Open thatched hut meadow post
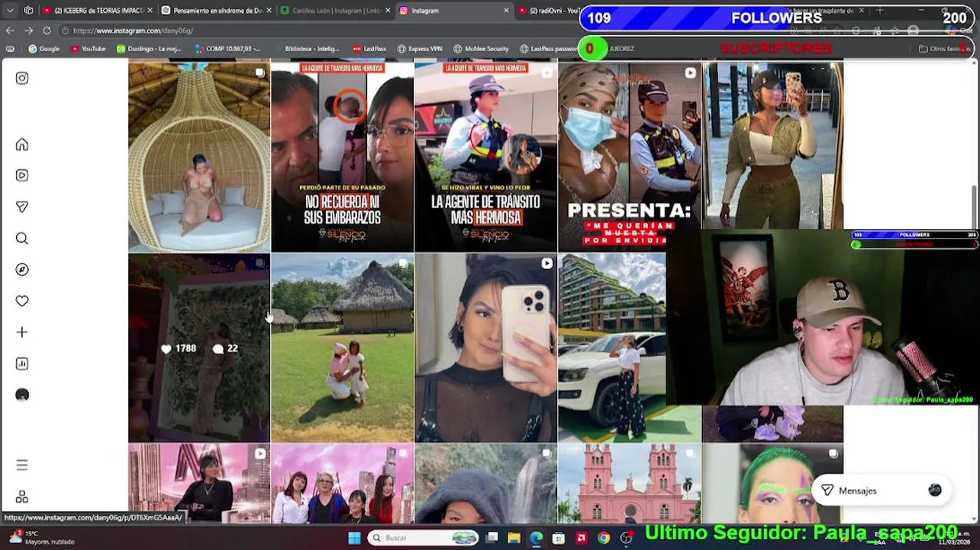Viewport: 980px width, 550px height. tap(343, 348)
